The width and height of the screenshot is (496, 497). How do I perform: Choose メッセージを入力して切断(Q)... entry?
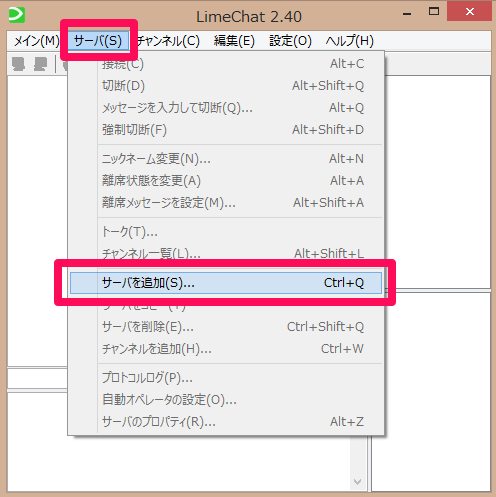[x=226, y=108]
